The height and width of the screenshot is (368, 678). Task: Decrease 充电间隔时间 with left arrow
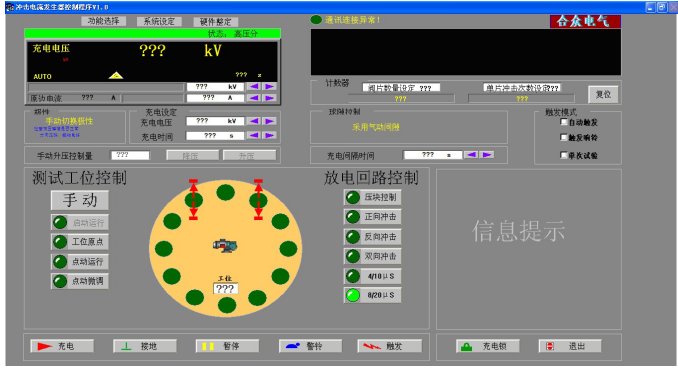point(472,154)
